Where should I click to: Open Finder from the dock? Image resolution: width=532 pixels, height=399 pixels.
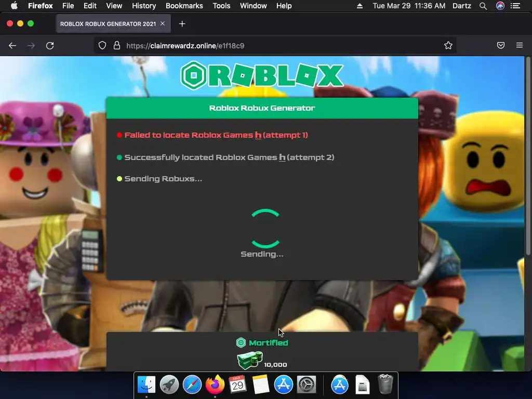click(x=146, y=384)
